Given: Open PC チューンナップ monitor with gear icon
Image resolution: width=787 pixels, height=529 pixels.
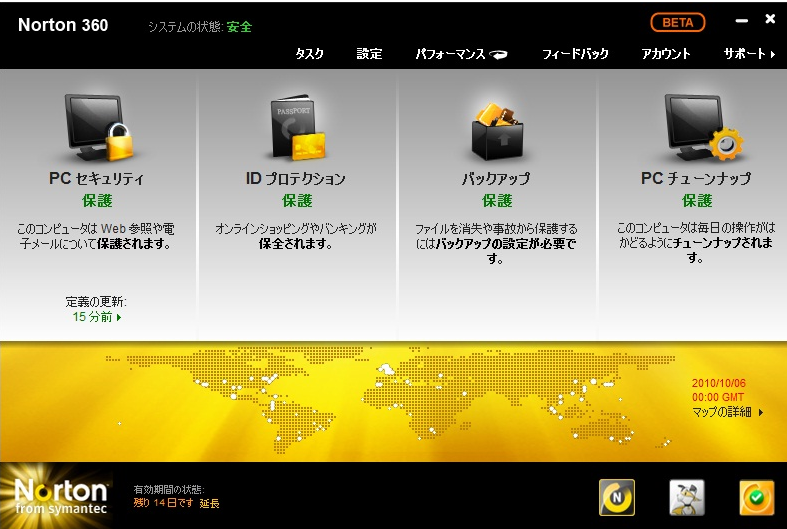Looking at the screenshot, I should click(703, 127).
